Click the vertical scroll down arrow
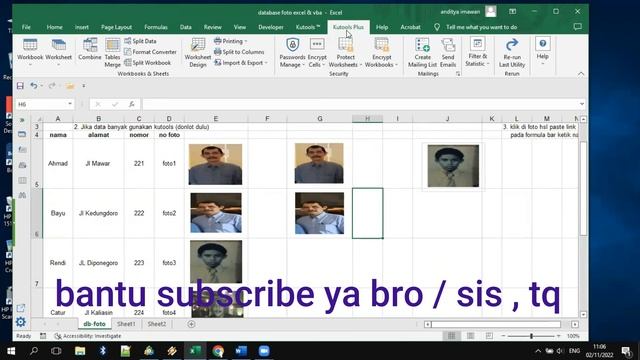The width and height of the screenshot is (640, 360). tap(583, 314)
